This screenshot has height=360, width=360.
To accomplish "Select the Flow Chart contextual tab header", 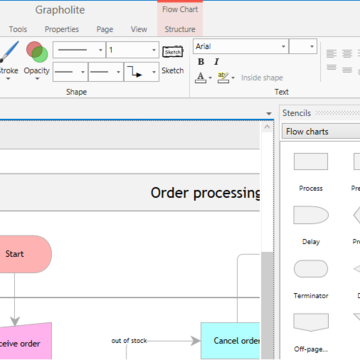I will 180,9.
